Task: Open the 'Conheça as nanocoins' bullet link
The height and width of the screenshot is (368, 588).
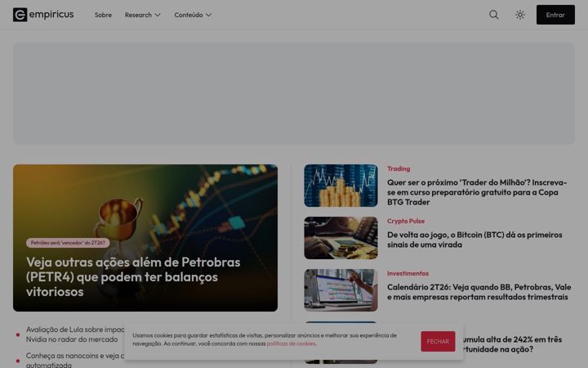Action: (75, 360)
